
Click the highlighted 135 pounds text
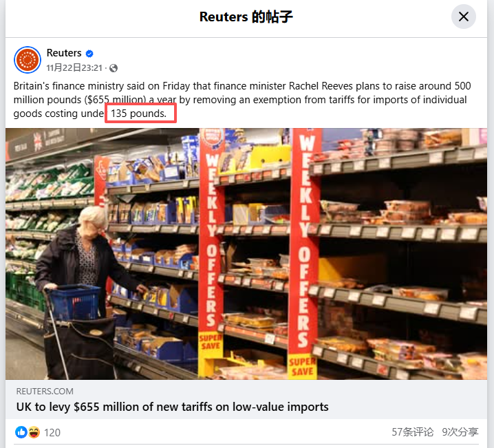138,114
